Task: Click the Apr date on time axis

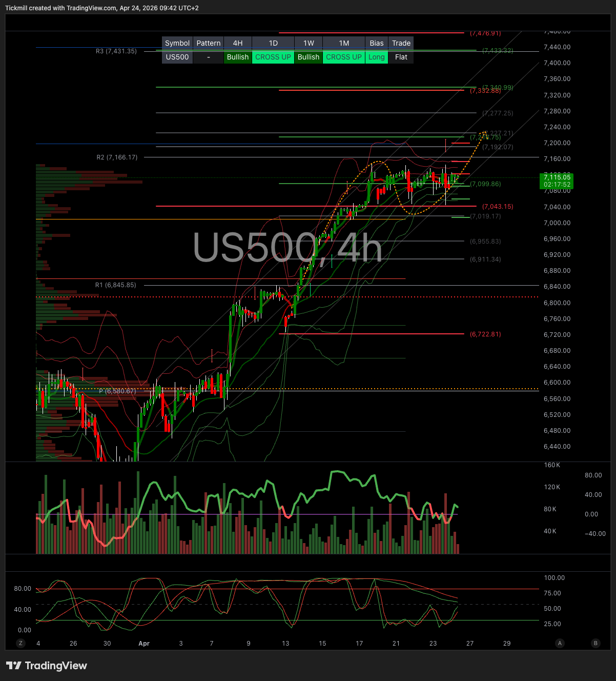Action: click(x=144, y=643)
